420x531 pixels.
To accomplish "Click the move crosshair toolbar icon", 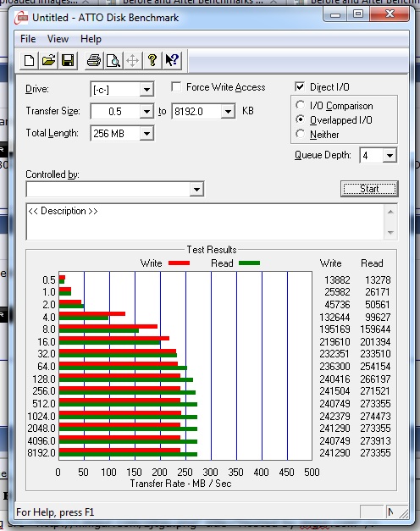I will (x=132, y=61).
